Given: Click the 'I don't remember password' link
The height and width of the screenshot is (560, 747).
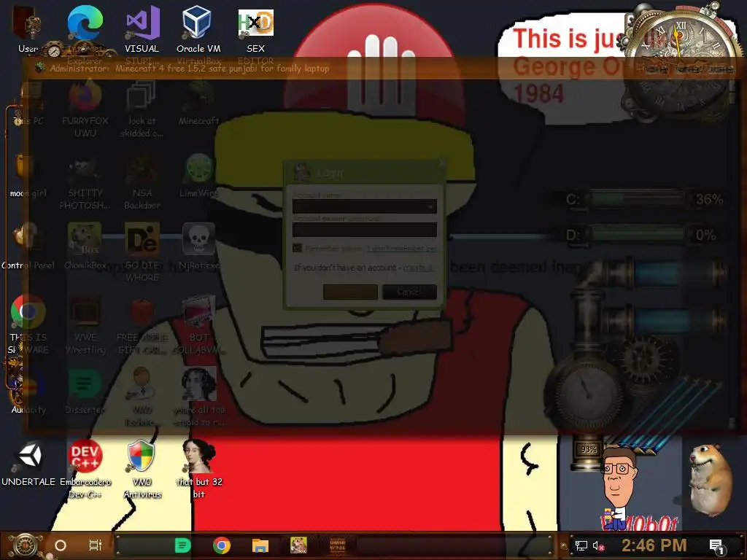Looking at the screenshot, I should 402,249.
